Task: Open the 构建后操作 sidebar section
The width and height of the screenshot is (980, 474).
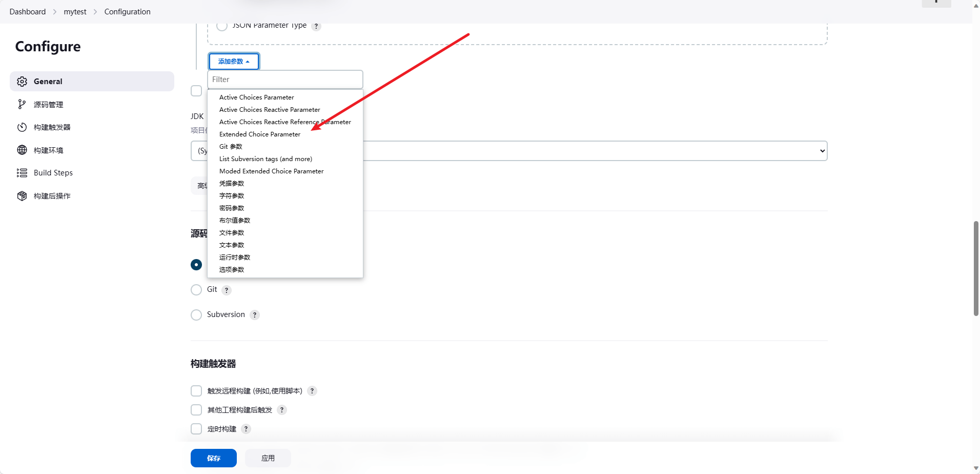Action: click(52, 195)
